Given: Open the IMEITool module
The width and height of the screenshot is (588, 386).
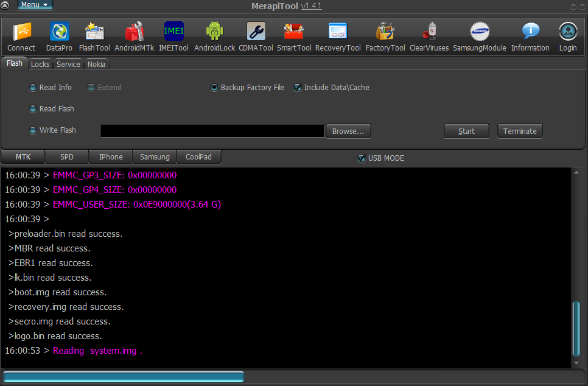Looking at the screenshot, I should tap(173, 37).
